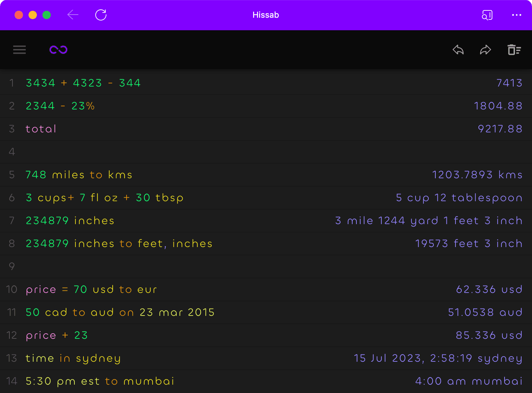Select the '234879 inches to feet, inches' line

pos(119,244)
